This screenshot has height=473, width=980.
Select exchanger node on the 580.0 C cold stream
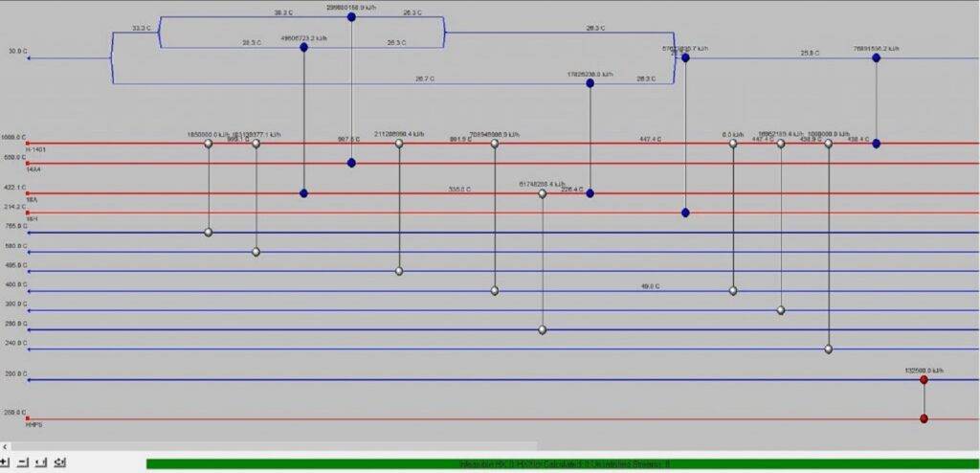pos(256,252)
